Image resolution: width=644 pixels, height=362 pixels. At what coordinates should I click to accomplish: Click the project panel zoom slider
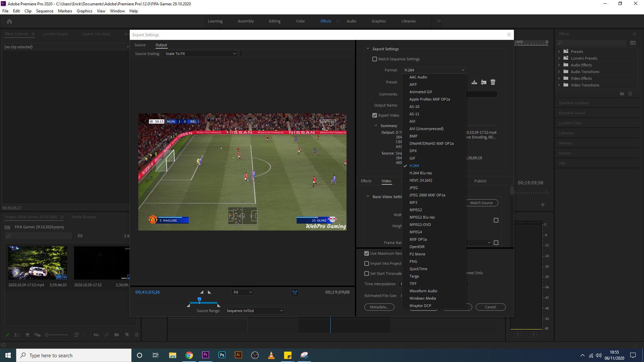click(56, 335)
